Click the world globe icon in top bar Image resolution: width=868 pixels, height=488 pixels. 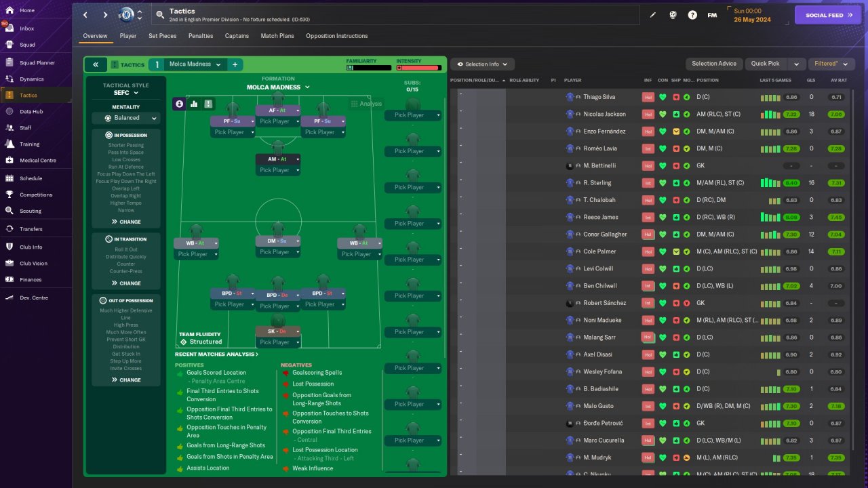tap(673, 15)
